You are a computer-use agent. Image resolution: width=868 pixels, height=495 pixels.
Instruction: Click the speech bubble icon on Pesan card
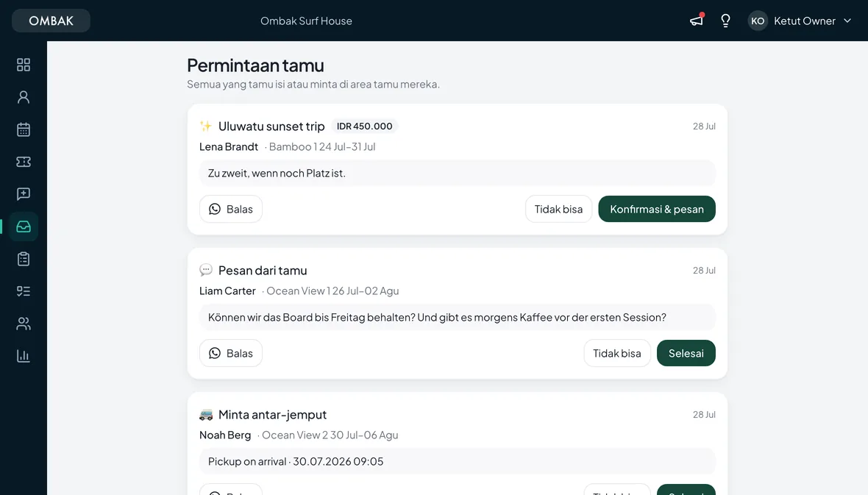point(206,270)
